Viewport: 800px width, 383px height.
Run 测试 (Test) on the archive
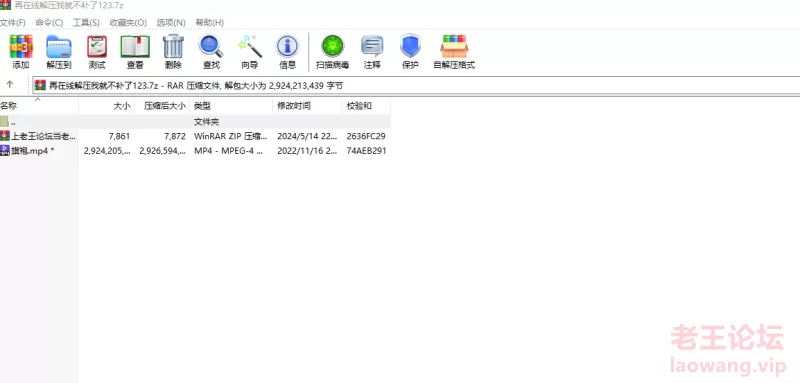click(x=97, y=46)
